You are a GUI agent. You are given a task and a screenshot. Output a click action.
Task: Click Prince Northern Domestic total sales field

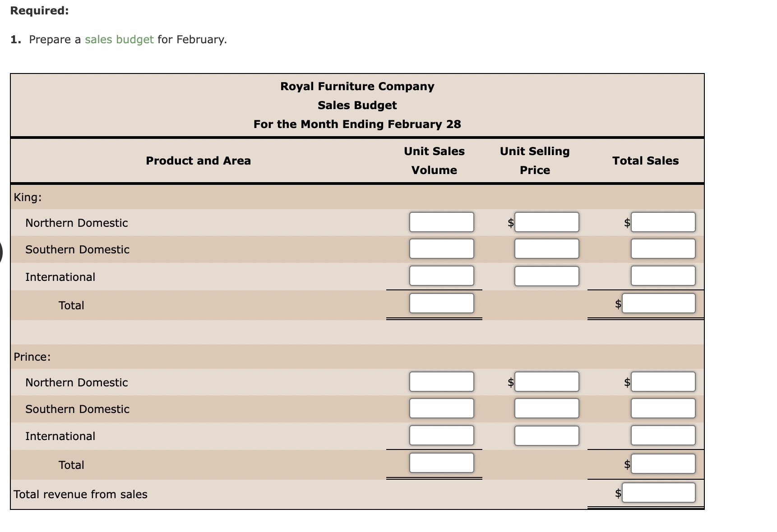click(x=662, y=381)
